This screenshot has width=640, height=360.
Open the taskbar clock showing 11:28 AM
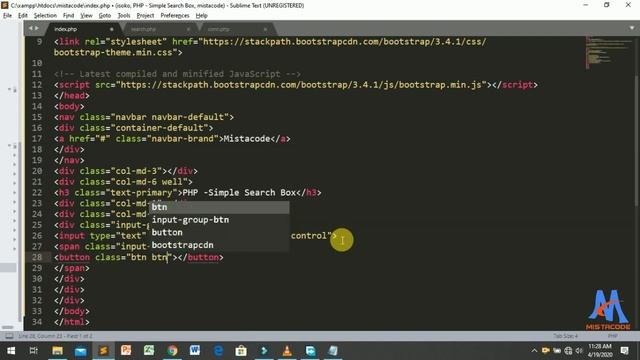(600, 351)
